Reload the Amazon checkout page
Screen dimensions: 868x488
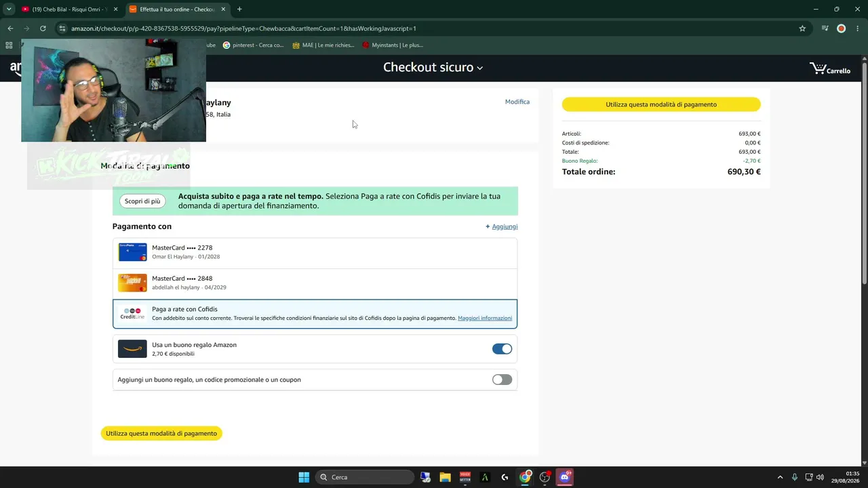tap(43, 28)
